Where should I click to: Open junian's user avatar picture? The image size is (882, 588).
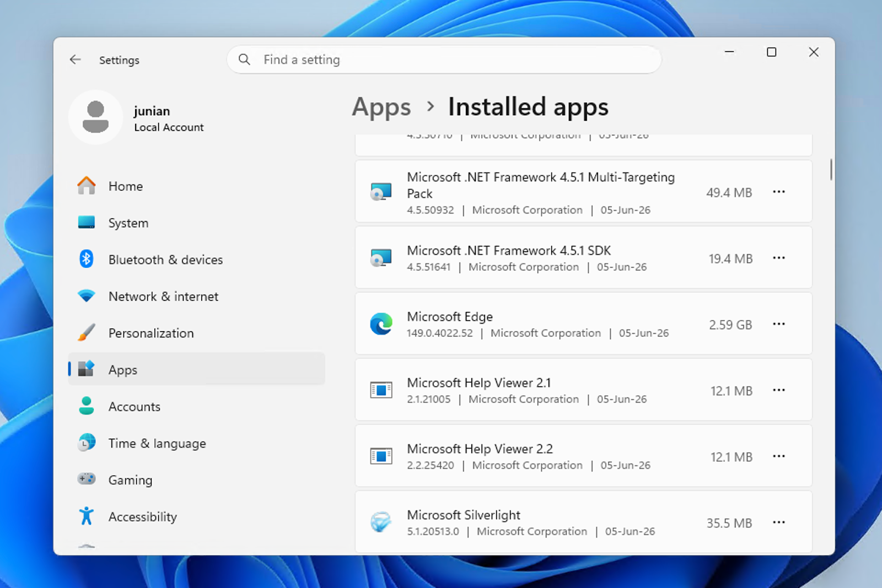[95, 117]
